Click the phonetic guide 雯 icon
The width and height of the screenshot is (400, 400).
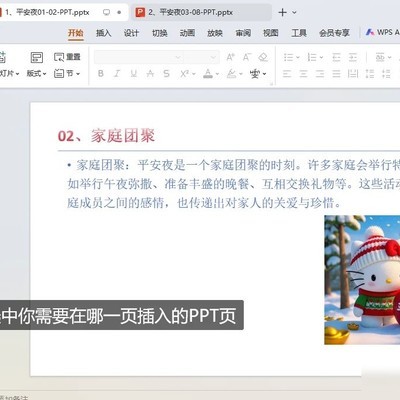coord(255,74)
